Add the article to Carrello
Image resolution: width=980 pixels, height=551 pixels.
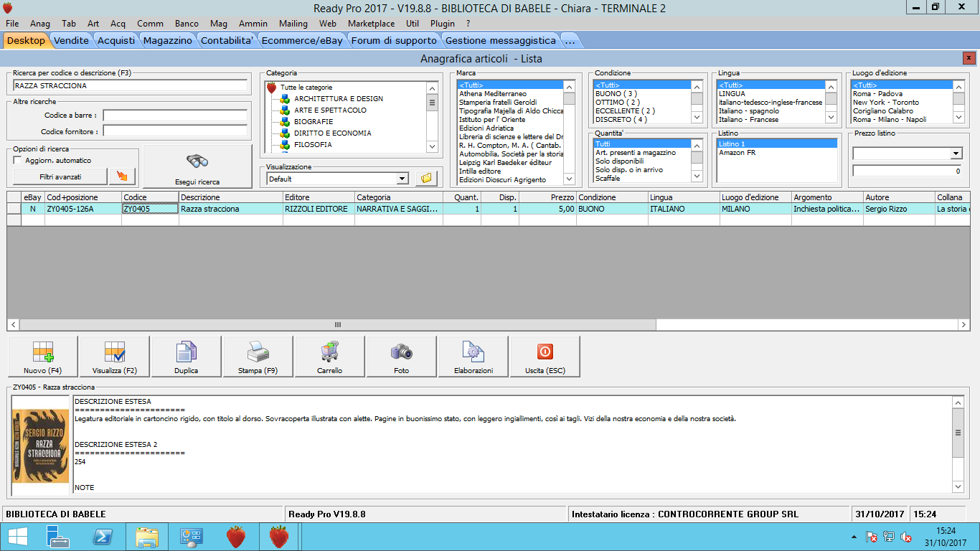[x=330, y=357]
